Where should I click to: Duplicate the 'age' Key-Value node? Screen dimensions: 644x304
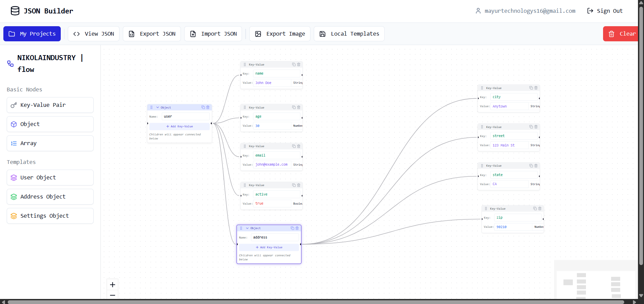coord(294,107)
